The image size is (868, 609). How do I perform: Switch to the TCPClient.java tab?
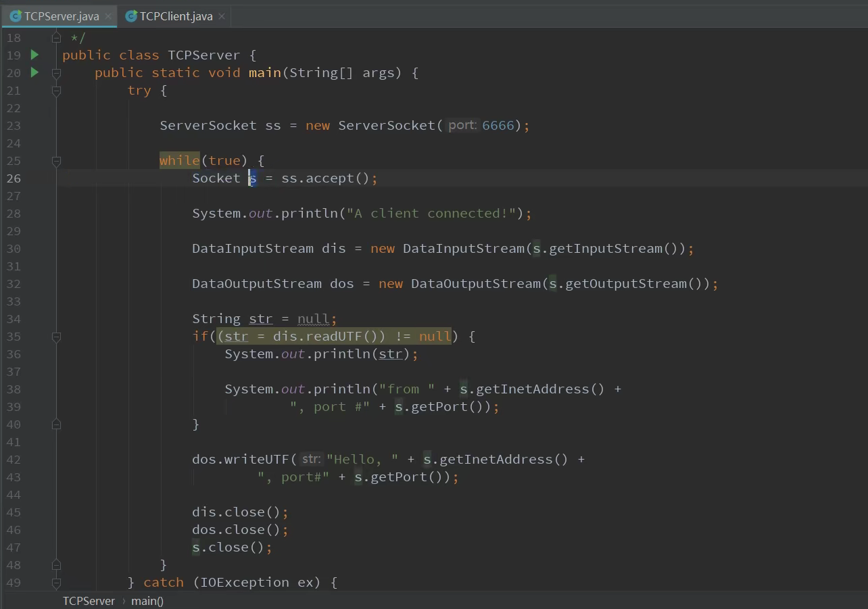pos(176,16)
